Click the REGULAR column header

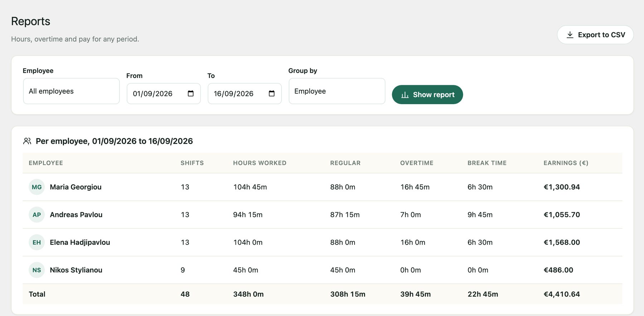click(x=345, y=163)
